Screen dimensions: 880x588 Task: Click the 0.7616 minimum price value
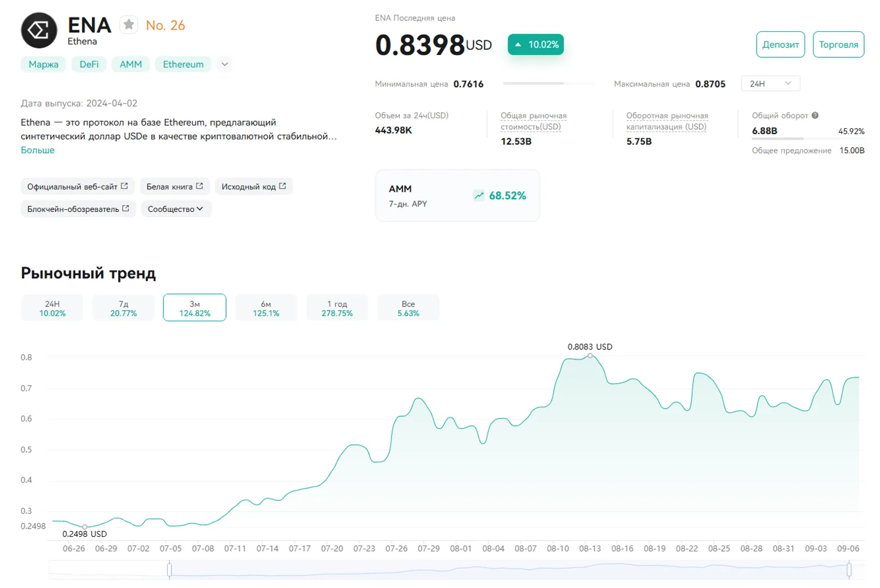(469, 84)
